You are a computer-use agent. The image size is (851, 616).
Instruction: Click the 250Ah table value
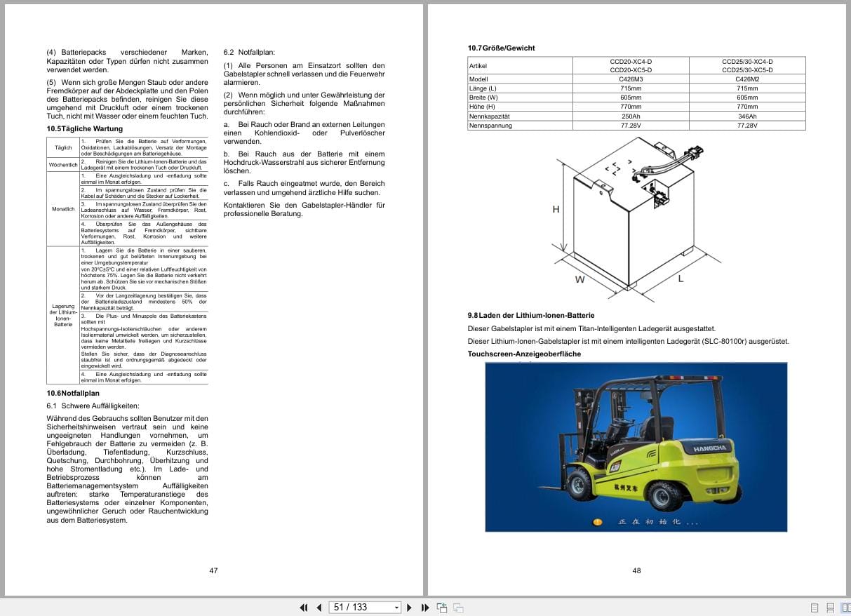click(631, 116)
